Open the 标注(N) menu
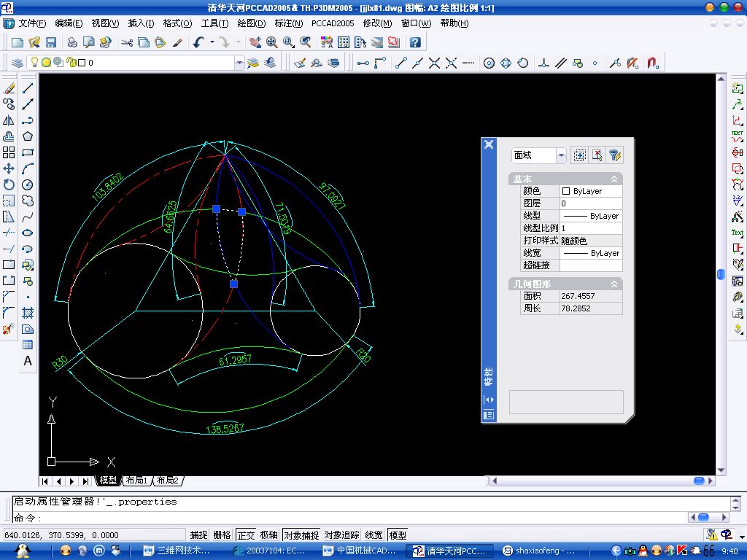Screen dimensions: 747x560 [289, 23]
